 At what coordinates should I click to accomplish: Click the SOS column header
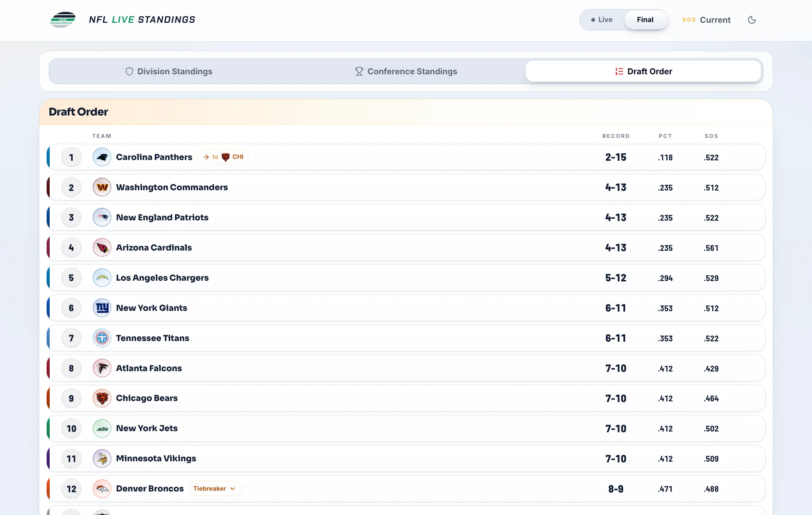711,136
